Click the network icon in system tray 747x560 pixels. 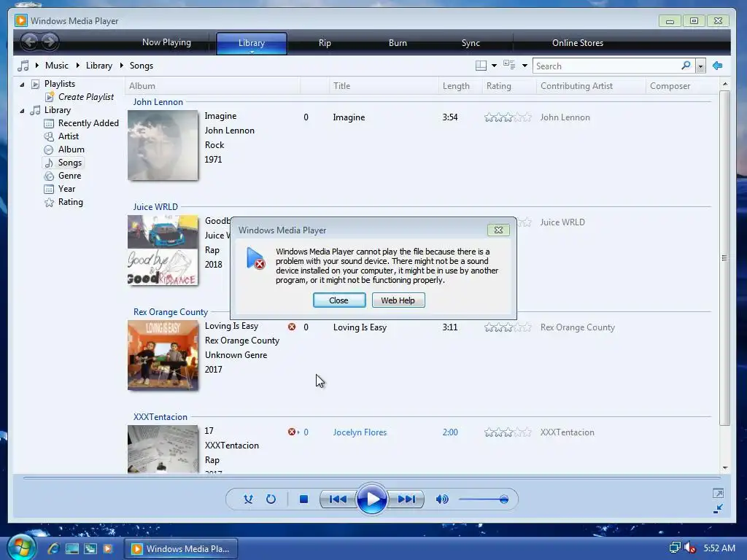click(x=675, y=548)
